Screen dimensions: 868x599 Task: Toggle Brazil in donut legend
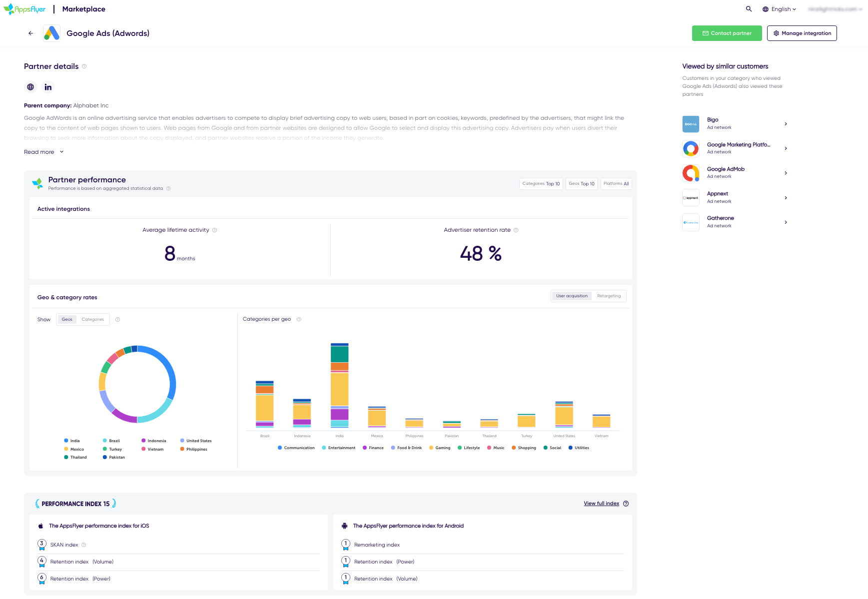(111, 441)
